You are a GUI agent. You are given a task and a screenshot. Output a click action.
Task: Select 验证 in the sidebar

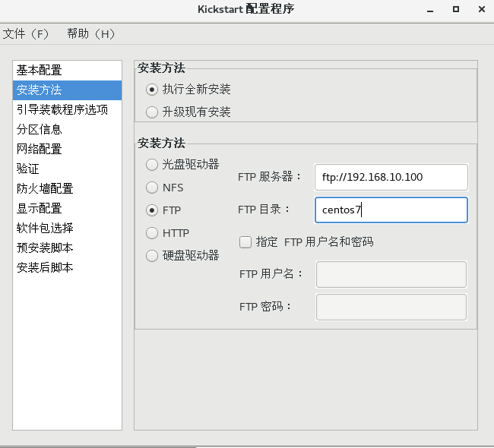67,169
